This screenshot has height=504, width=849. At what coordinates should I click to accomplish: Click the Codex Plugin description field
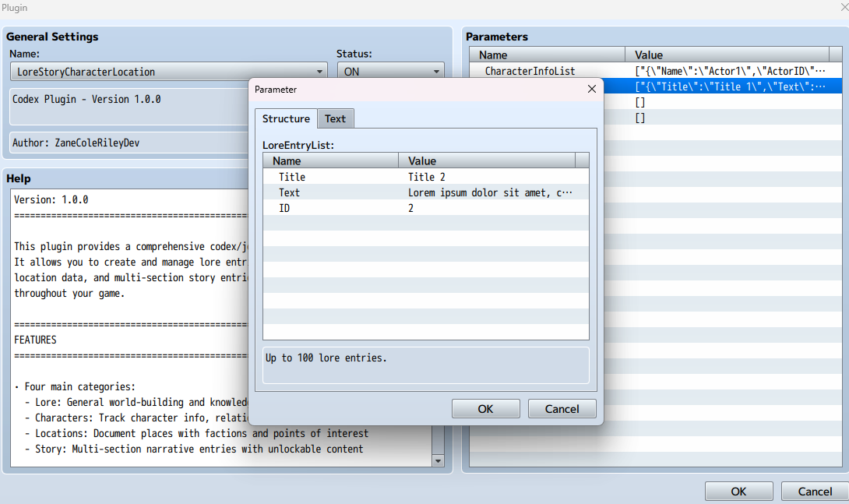coord(130,106)
